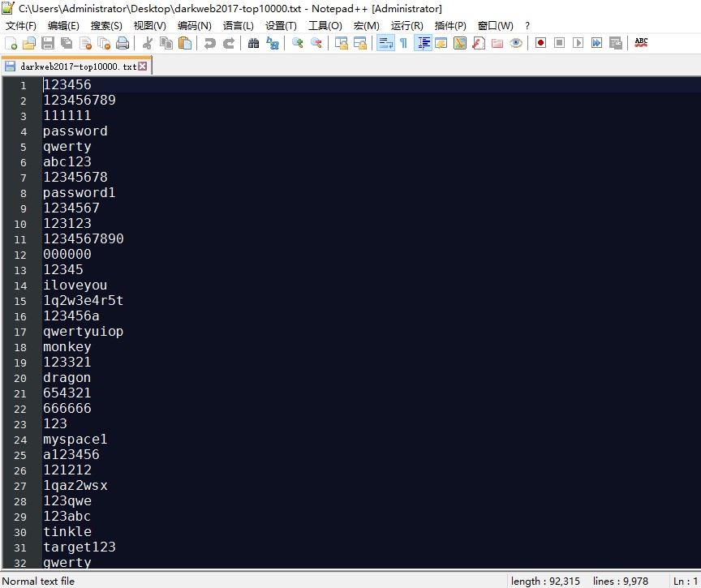
Task: Click the text 'qwertyuiop' on line 17
Action: pyautogui.click(x=83, y=331)
